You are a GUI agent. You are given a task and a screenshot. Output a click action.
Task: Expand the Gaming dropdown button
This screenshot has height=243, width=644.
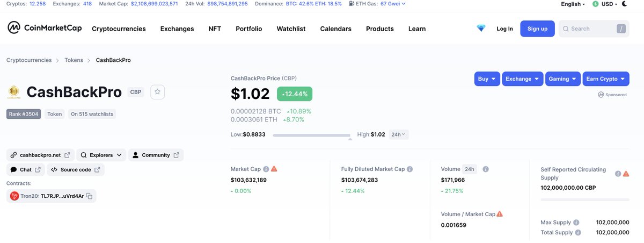[x=562, y=78]
